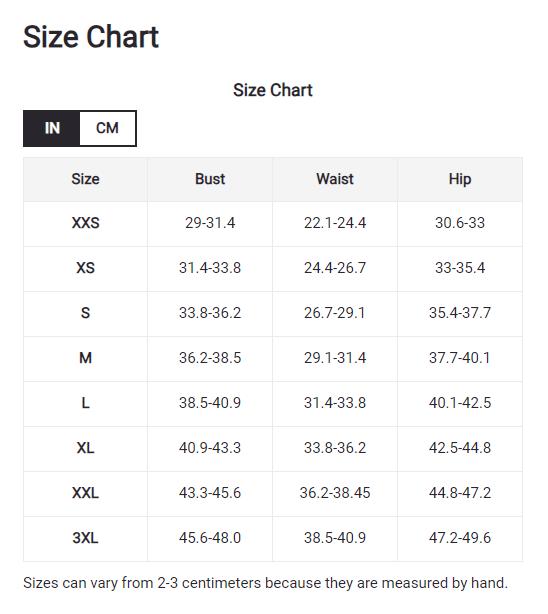Image resolution: width=548 pixels, height=614 pixels.
Task: Select the IN unit toggle
Action: click(x=52, y=128)
